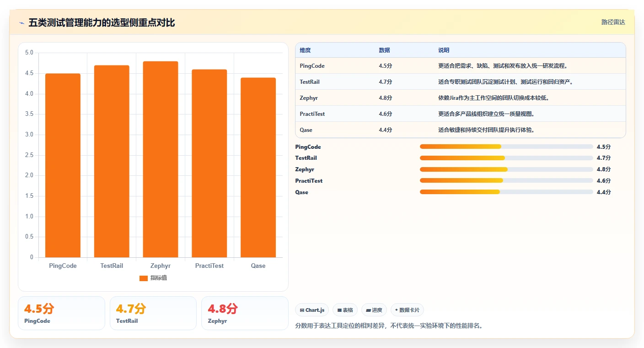This screenshot has height=348, width=644.
Task: Click description about 敏捷和持续交付团队
Action: [x=487, y=130]
